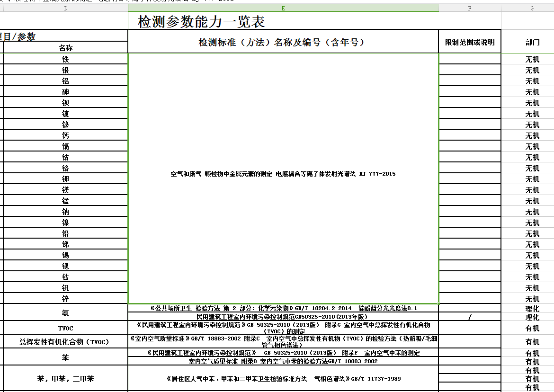The image size is (554, 392).
Task: Select the 钙 cell
Action: 65,135
